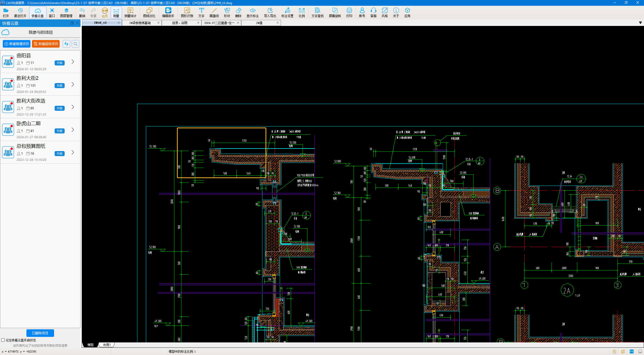The width and height of the screenshot is (644, 355).
Task: Click the 打开 (Open) toolbar icon
Action: [6, 12]
